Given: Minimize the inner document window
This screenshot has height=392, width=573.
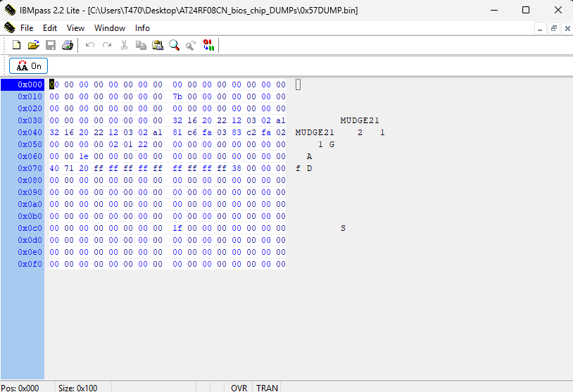Looking at the screenshot, I should (x=540, y=28).
